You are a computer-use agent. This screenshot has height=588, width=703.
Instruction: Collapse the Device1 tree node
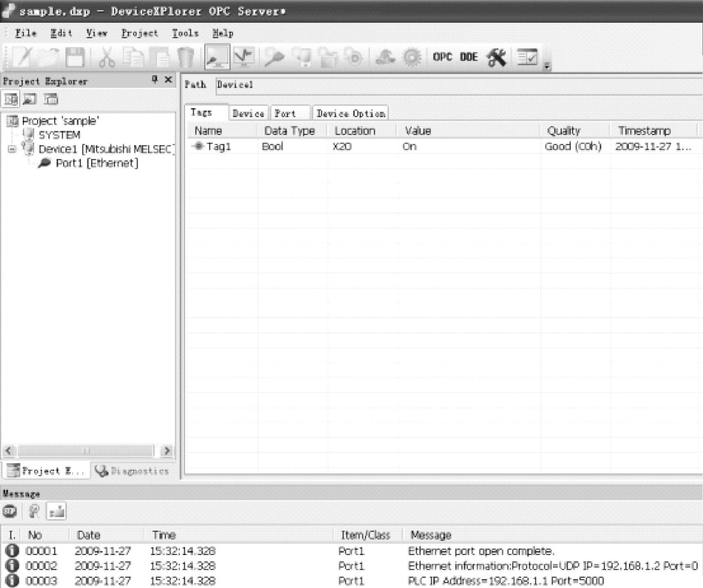coord(12,150)
